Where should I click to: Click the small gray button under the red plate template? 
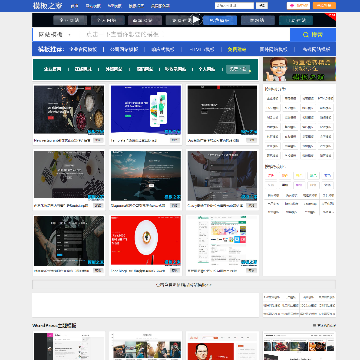click(x=175, y=271)
